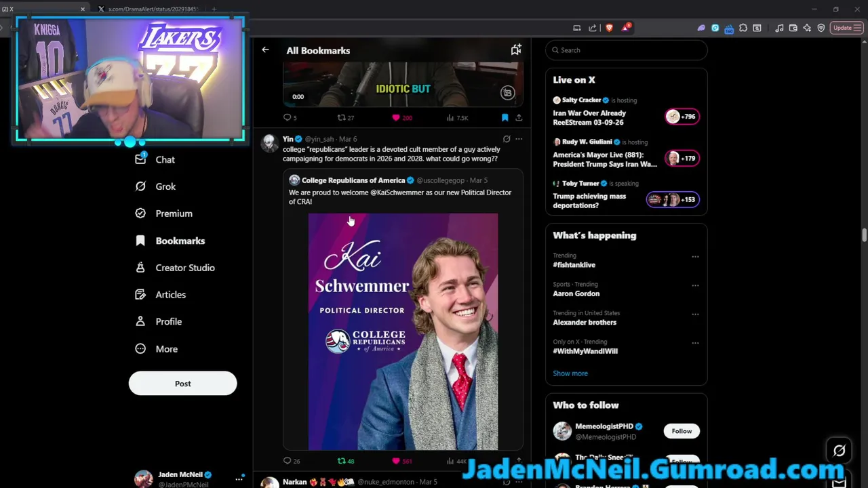This screenshot has width=868, height=488.
Task: Click reply icon on the video post
Action: (x=288, y=118)
